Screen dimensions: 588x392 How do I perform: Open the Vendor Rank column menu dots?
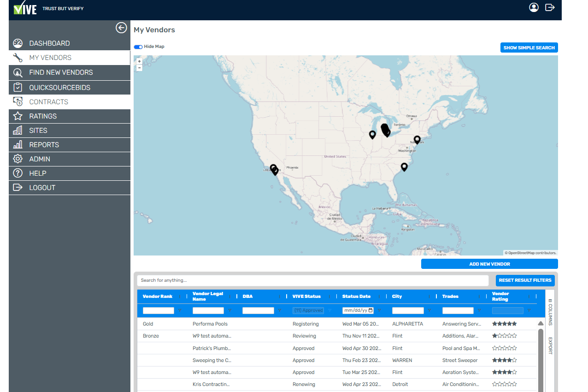[x=180, y=297]
